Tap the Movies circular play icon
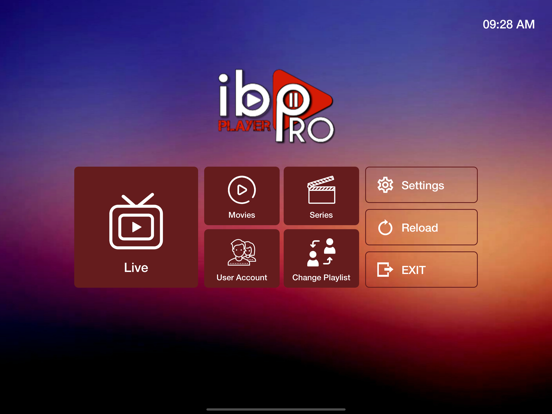The image size is (552, 414). click(242, 190)
